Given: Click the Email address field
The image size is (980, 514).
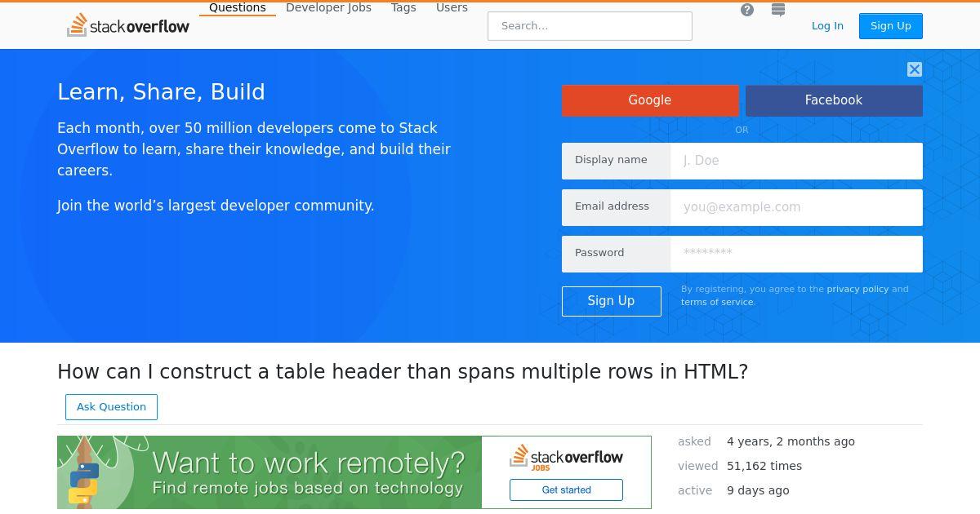Looking at the screenshot, I should pos(796,207).
